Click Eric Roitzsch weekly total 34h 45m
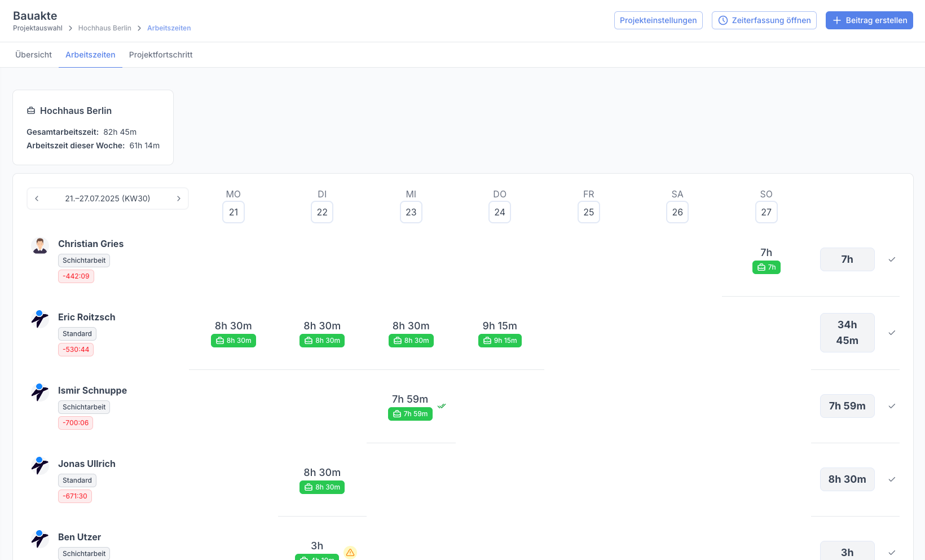 click(847, 333)
